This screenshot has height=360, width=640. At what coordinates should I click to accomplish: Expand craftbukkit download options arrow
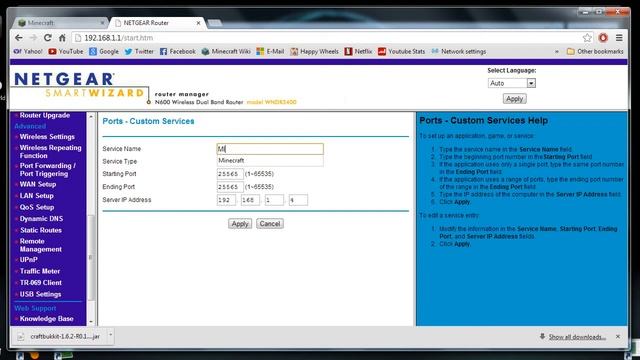pos(110,336)
